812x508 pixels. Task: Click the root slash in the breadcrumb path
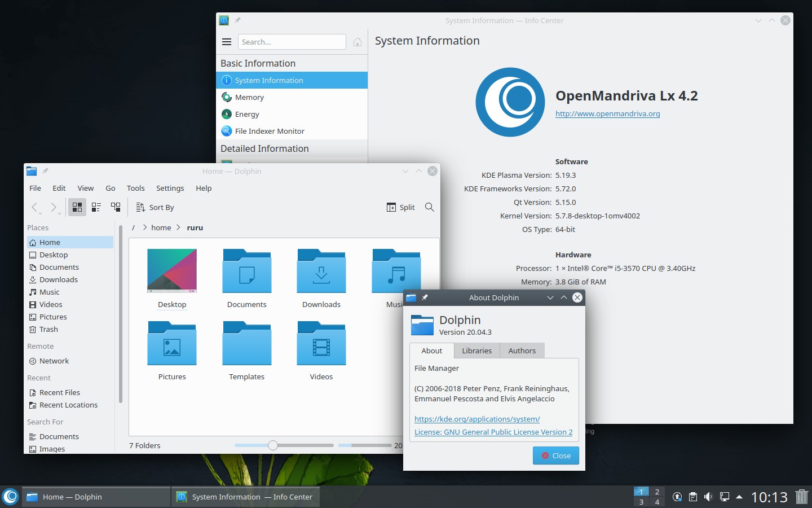point(133,227)
